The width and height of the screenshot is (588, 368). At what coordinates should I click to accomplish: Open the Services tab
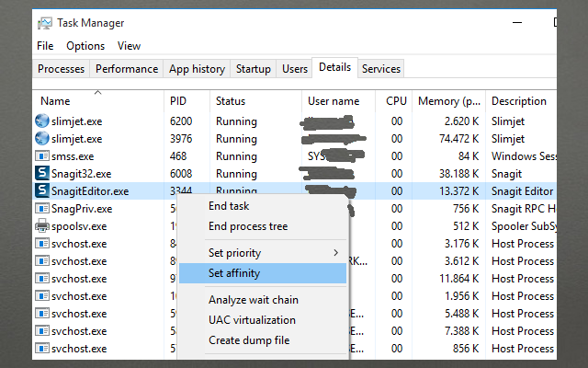point(381,69)
